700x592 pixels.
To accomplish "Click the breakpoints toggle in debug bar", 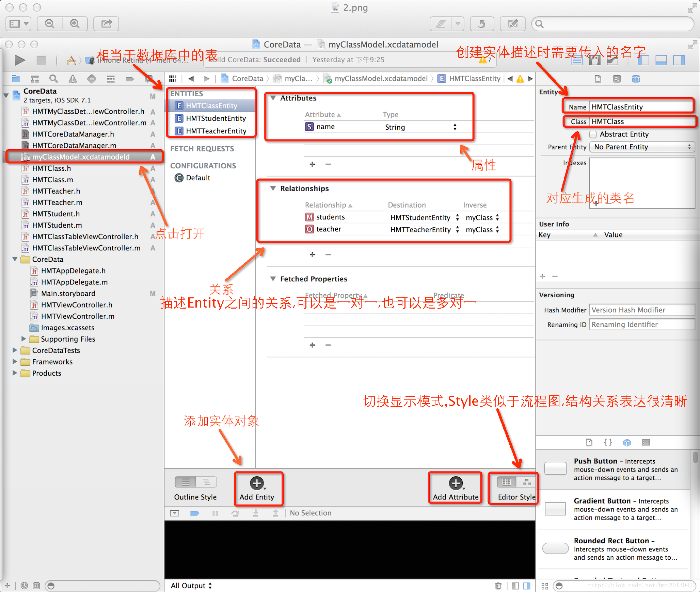I will coord(195,513).
